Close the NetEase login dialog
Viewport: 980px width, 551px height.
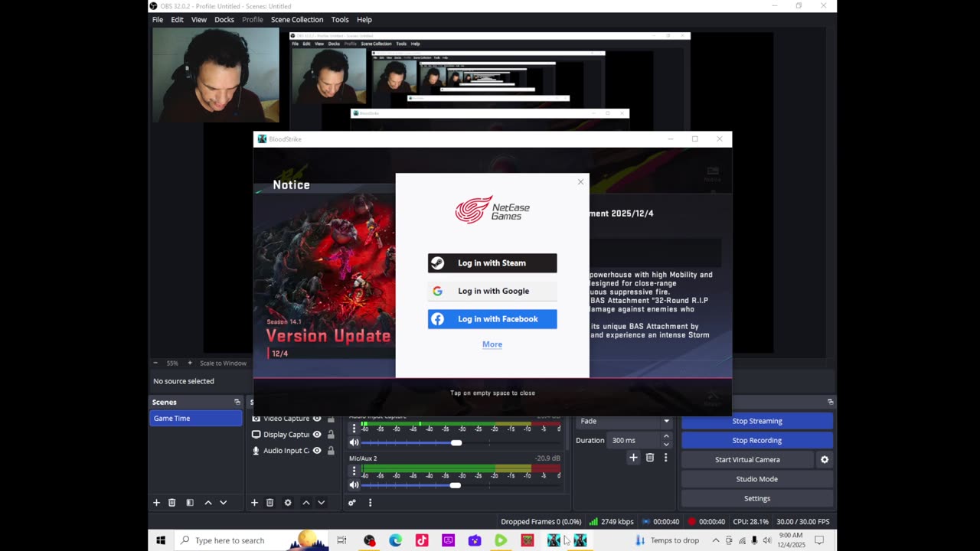point(580,182)
